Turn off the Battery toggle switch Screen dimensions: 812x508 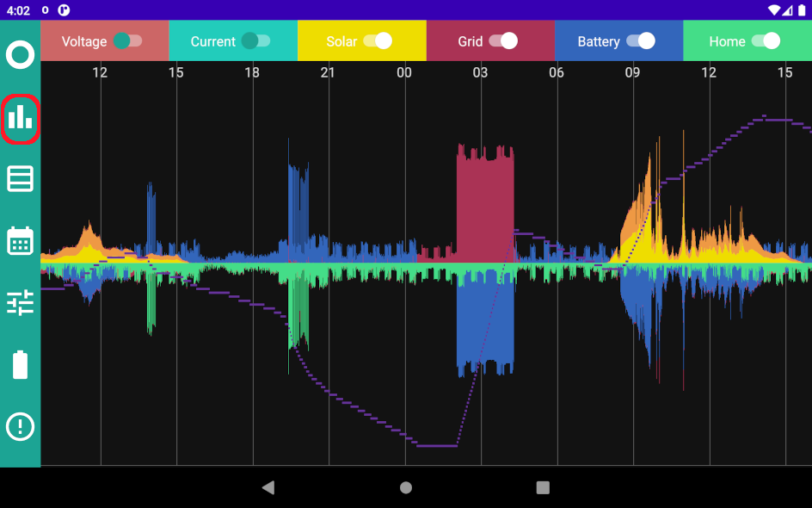click(641, 41)
